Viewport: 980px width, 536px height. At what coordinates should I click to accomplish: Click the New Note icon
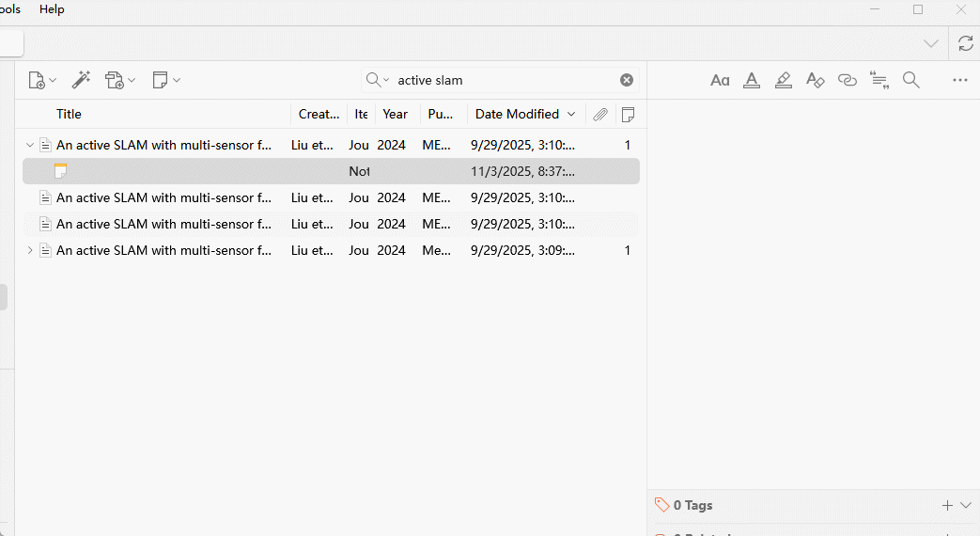click(x=160, y=80)
